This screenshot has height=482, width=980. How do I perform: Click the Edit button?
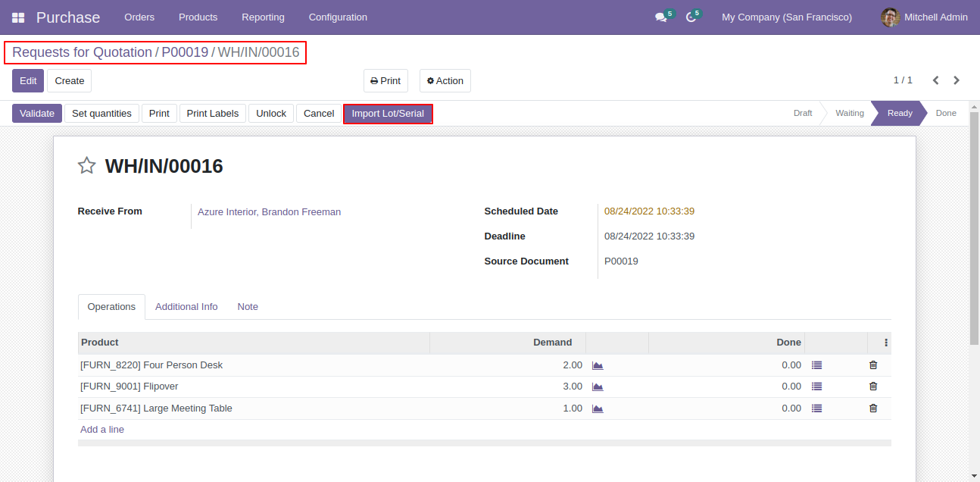[28, 80]
